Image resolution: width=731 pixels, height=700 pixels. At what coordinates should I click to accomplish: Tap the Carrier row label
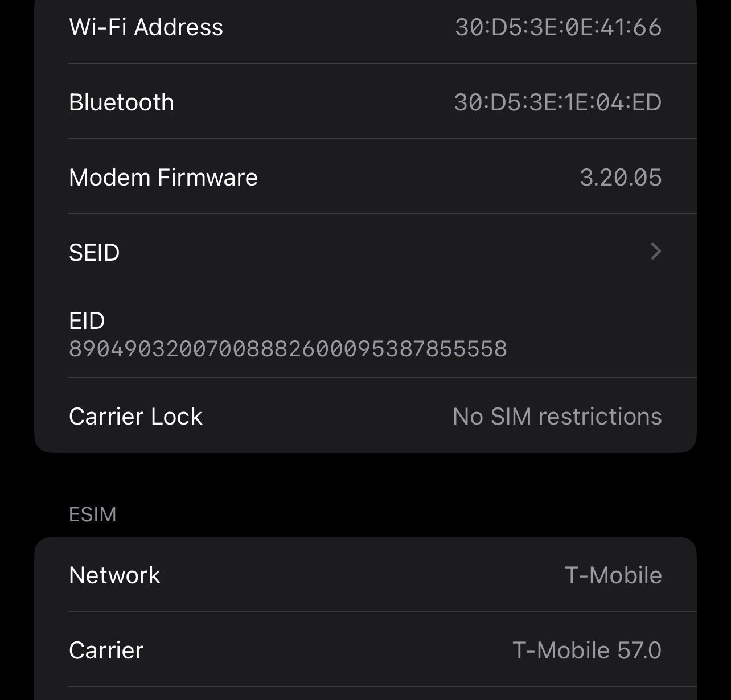tap(106, 650)
